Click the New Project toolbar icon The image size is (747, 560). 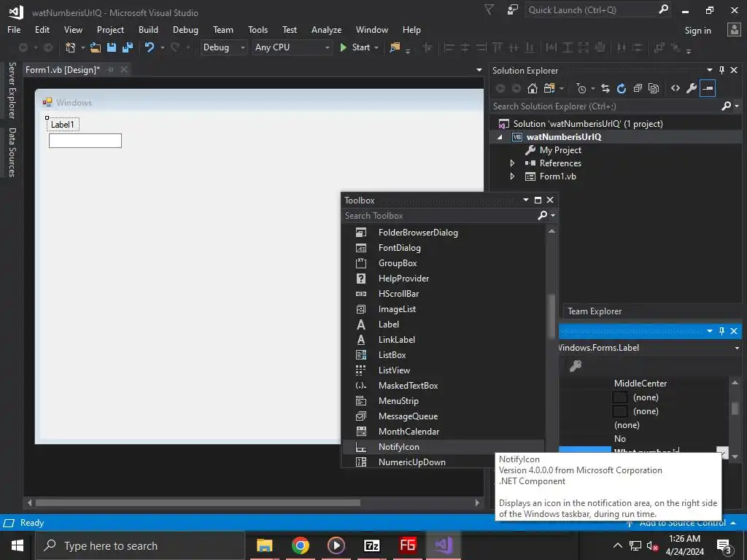click(x=71, y=47)
